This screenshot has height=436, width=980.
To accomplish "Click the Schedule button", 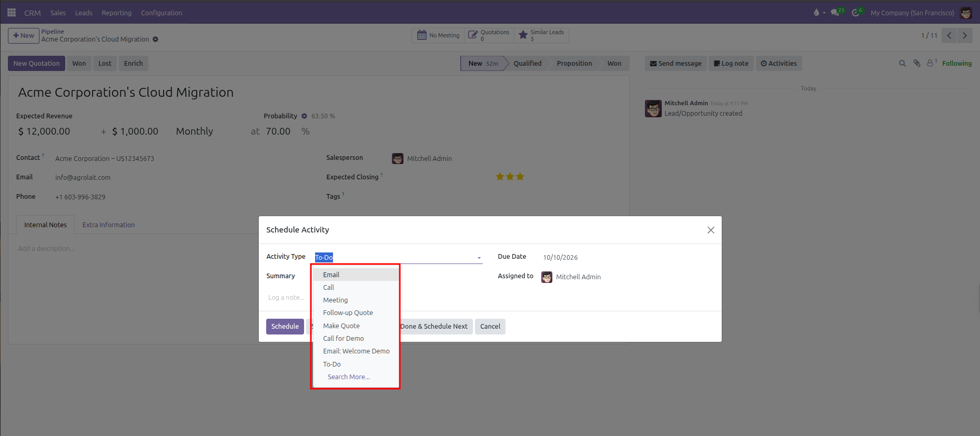I will tap(285, 327).
